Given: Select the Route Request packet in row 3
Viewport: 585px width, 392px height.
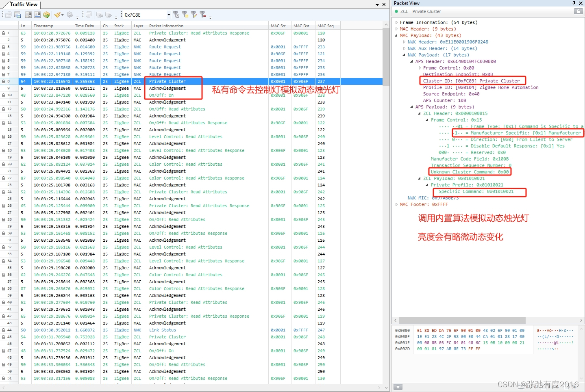Looking at the screenshot, I should [x=191, y=47].
